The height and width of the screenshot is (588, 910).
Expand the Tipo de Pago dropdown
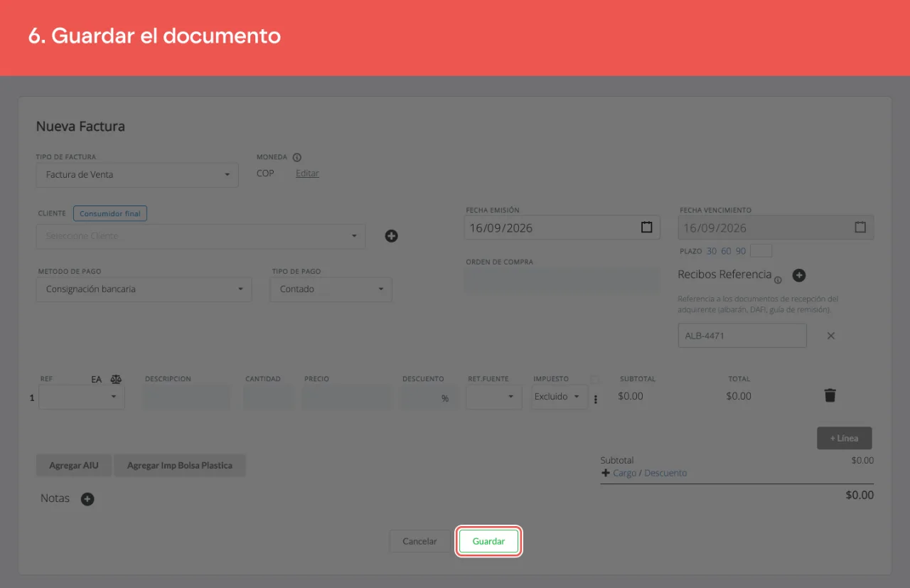click(331, 289)
